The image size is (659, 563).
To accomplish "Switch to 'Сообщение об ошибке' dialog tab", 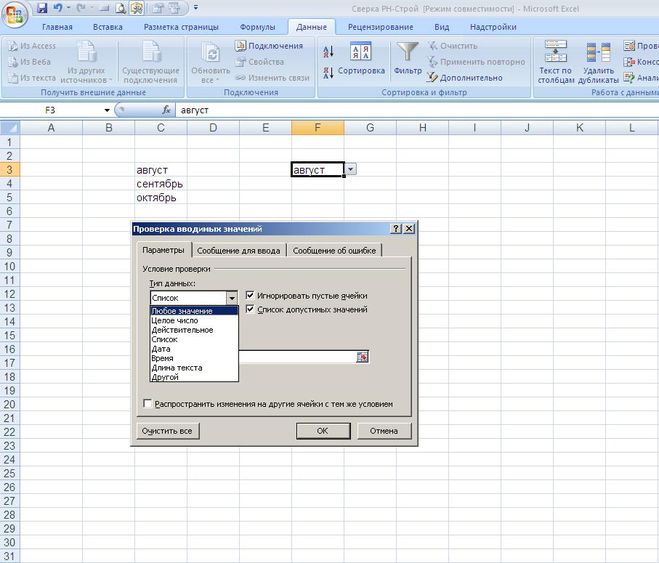I will [x=334, y=251].
